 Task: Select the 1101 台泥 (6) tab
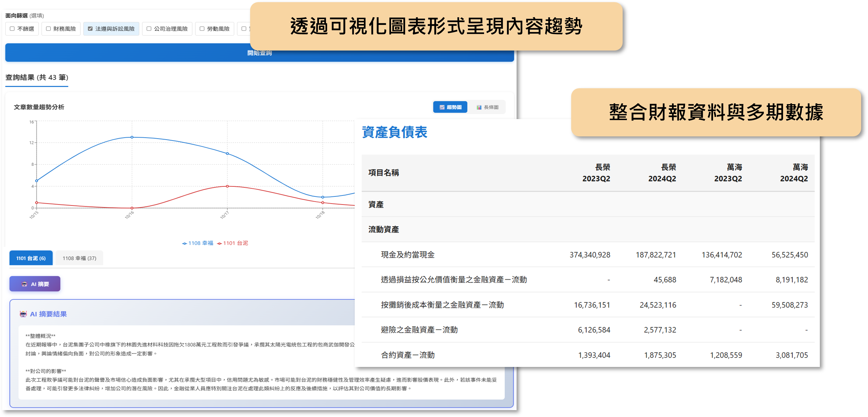(31, 258)
